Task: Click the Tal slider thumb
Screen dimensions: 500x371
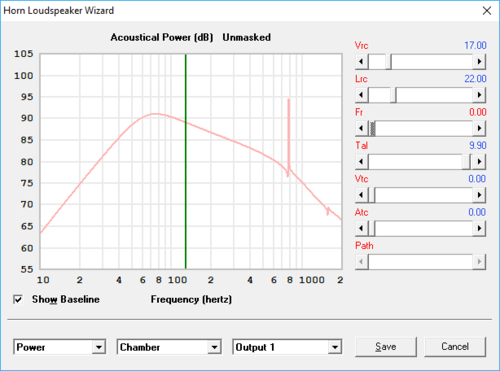Action: click(467, 162)
